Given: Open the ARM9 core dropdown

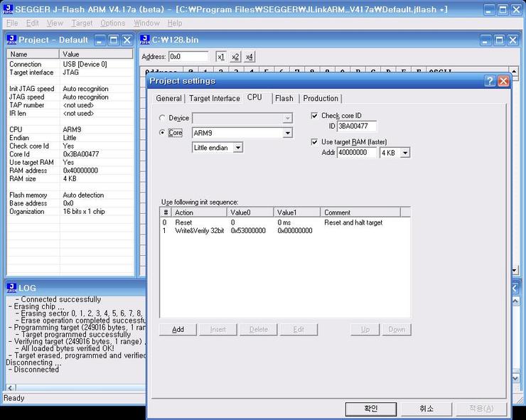Looking at the screenshot, I should 287,133.
